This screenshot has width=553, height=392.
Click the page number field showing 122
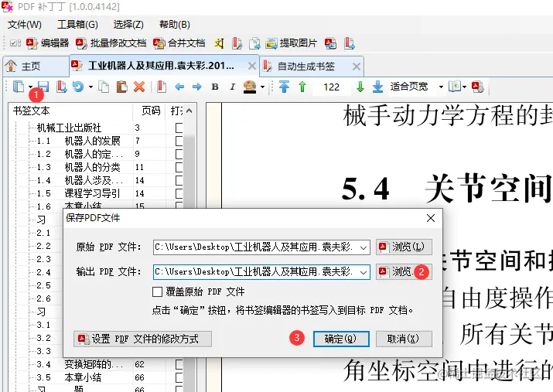(332, 87)
